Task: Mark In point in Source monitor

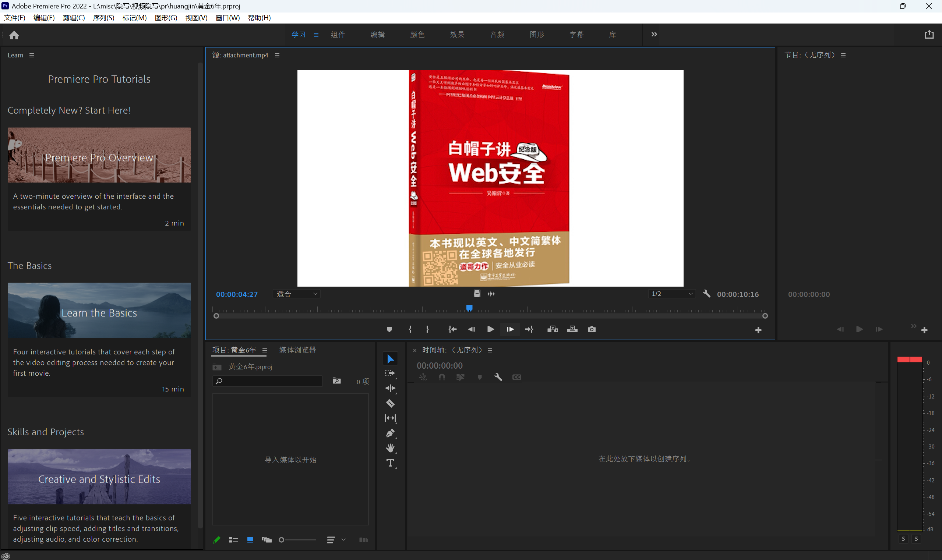Action: tap(410, 329)
